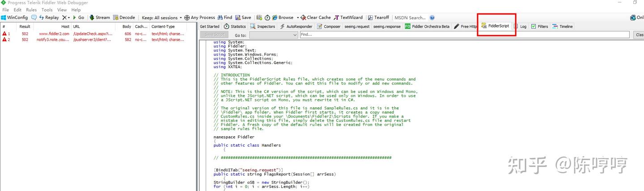Viewport: 644px width, 191px height.
Task: Switch to the Get Started tab
Action: point(209,26)
